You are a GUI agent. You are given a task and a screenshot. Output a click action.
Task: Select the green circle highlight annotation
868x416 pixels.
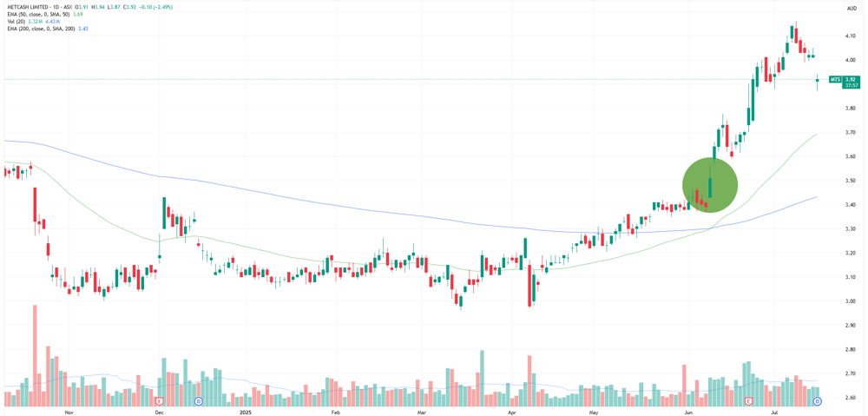(x=710, y=186)
